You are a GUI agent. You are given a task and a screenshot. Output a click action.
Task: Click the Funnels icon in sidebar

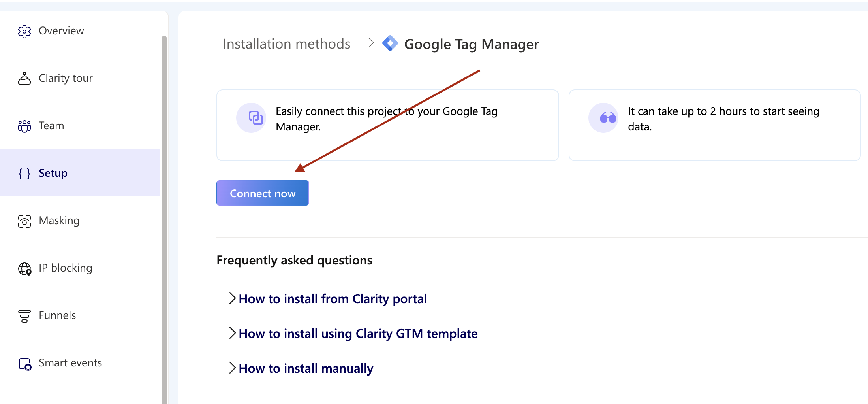24,316
